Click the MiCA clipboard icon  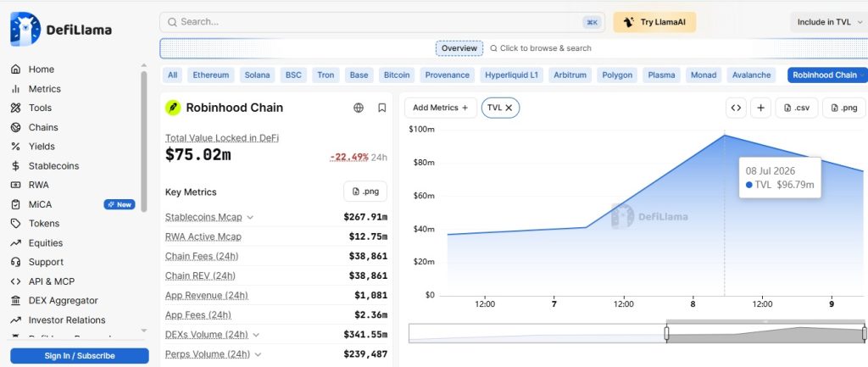pos(15,204)
